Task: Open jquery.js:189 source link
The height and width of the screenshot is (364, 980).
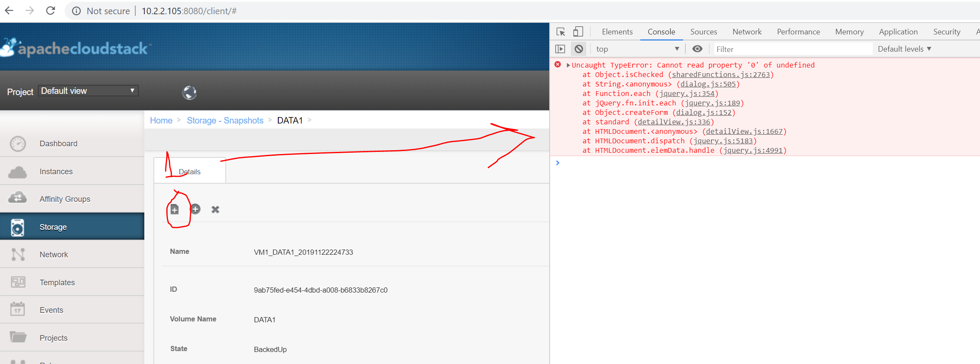Action: coord(712,103)
